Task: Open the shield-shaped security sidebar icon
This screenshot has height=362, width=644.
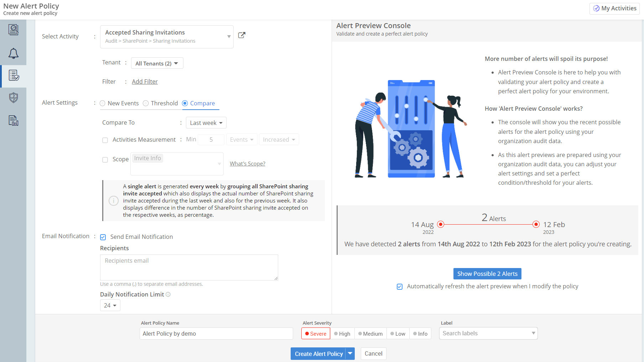Action: coord(13,98)
